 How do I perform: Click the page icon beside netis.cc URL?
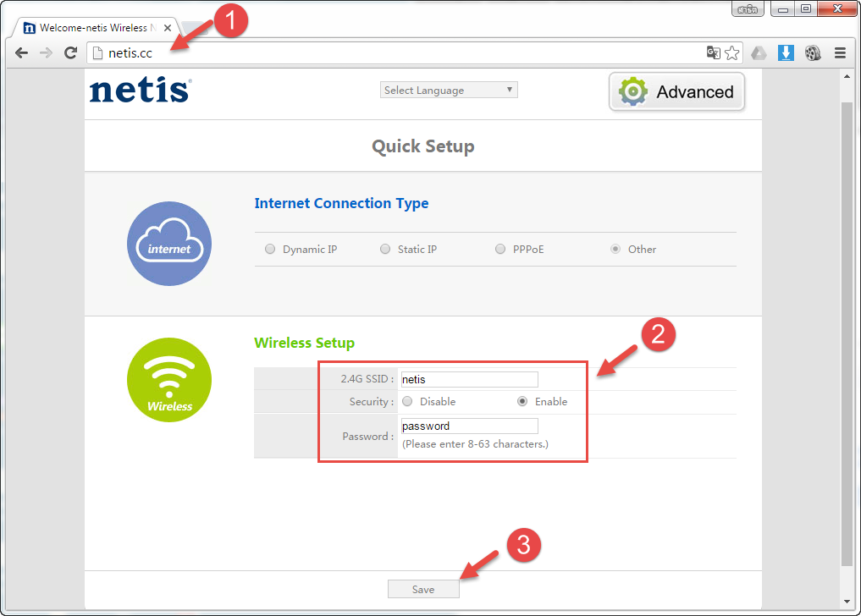97,52
